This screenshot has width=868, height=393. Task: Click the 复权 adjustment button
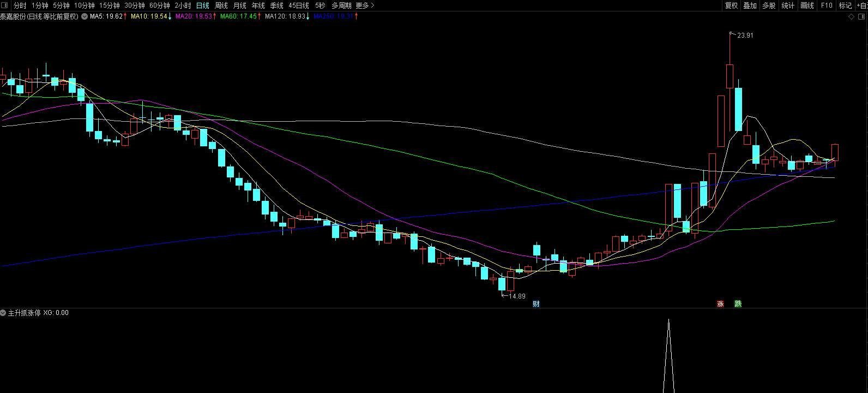point(731,5)
